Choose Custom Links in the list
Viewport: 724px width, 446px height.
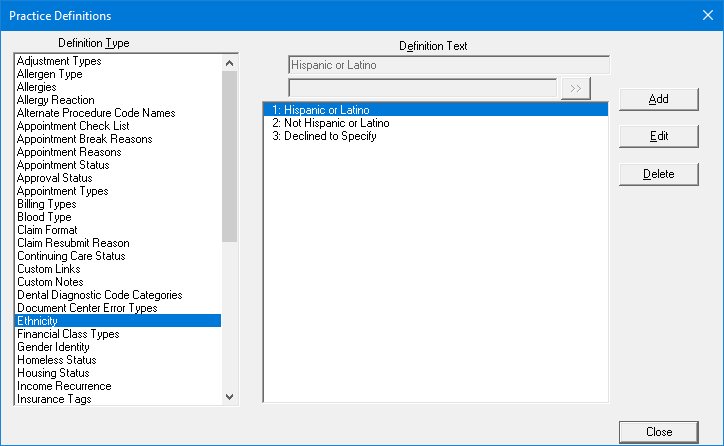click(x=49, y=269)
